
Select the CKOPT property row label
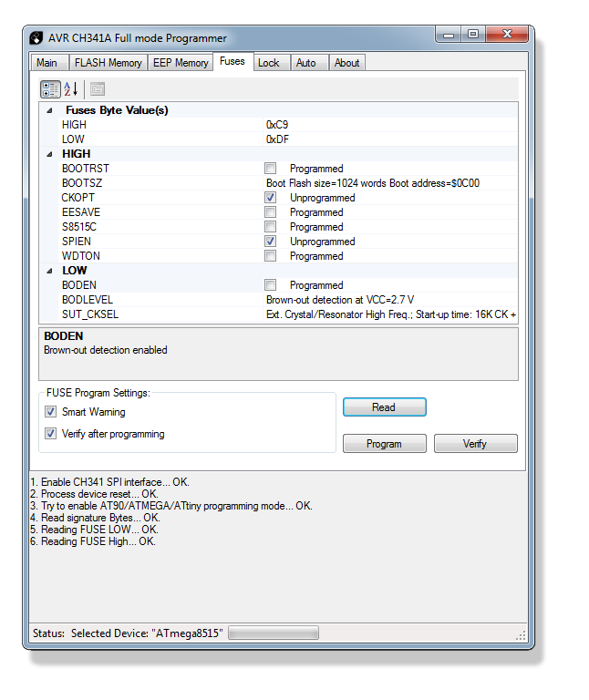pyautogui.click(x=78, y=197)
